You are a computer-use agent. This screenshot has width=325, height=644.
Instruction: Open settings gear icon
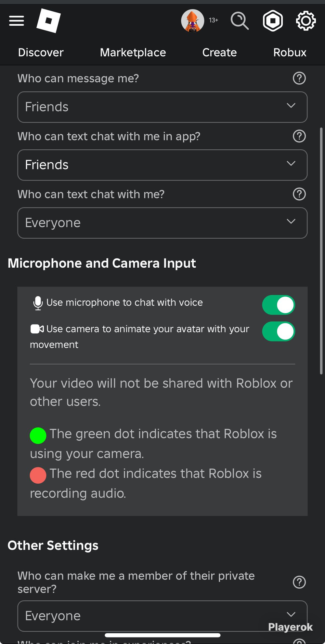coord(305,20)
